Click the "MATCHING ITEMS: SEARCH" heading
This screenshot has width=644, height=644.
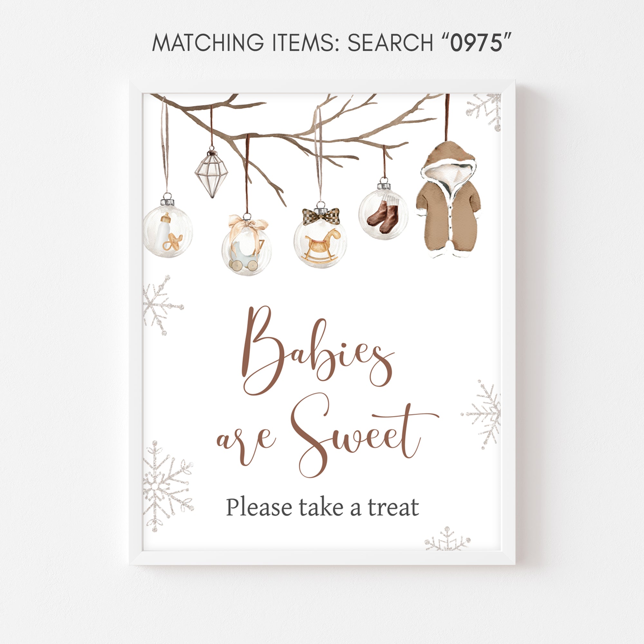click(292, 43)
